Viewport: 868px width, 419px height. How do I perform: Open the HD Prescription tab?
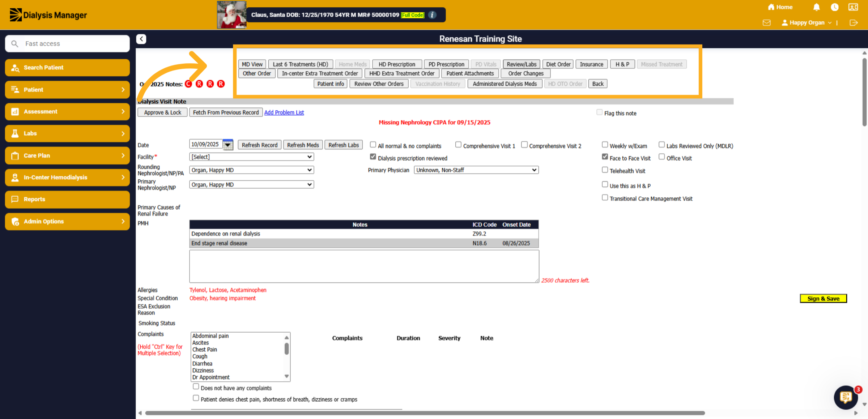(x=397, y=64)
